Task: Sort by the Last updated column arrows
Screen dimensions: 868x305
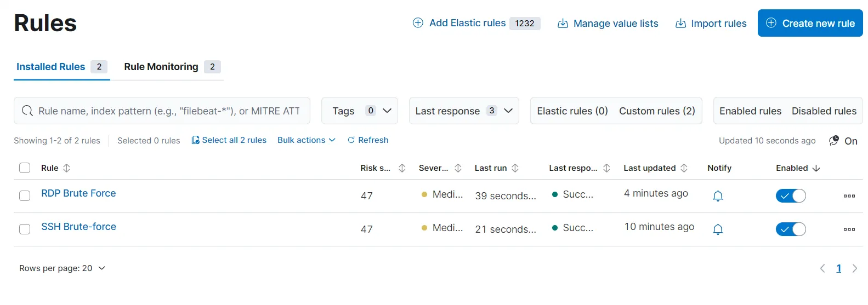Action: 684,168
